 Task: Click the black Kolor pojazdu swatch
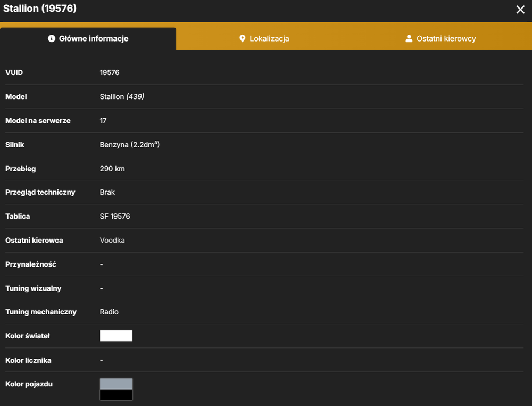point(116,395)
